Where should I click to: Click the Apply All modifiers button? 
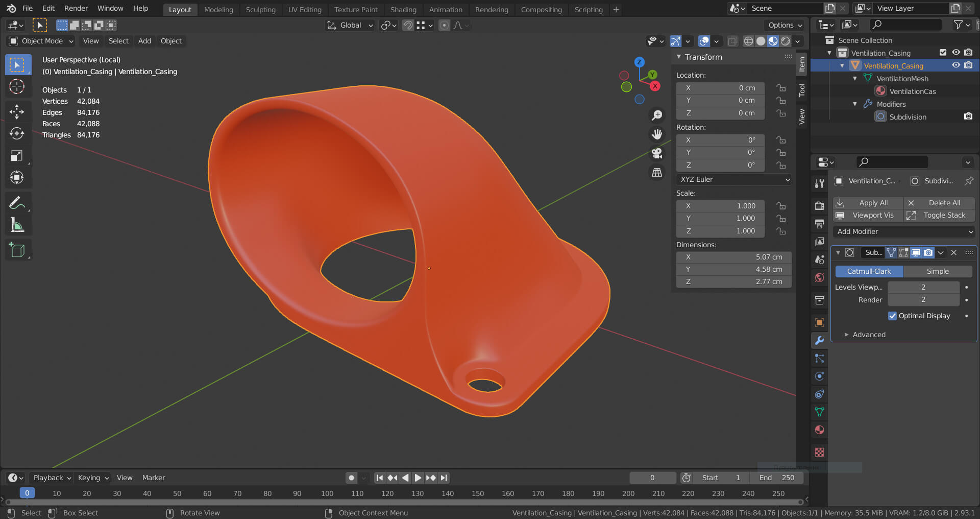pos(868,203)
